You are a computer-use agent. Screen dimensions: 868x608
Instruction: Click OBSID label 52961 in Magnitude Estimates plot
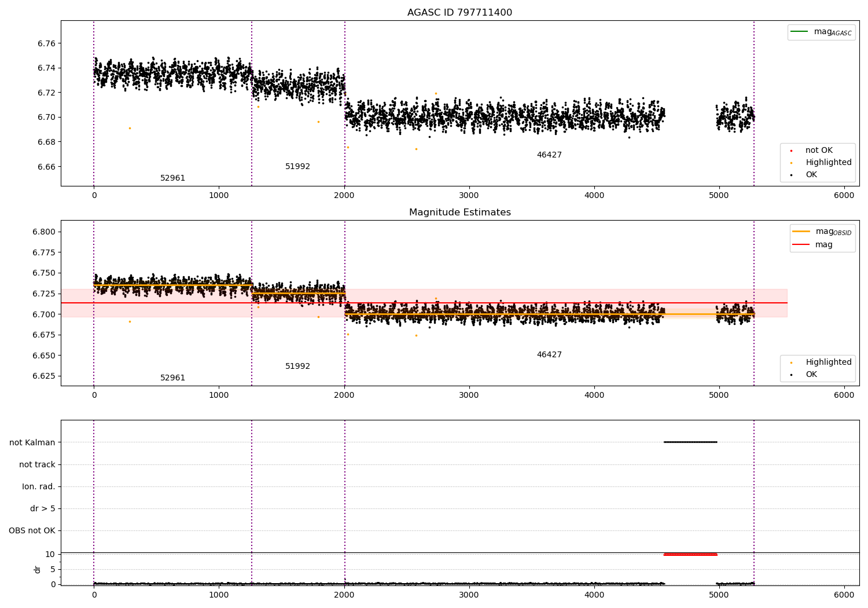172,378
